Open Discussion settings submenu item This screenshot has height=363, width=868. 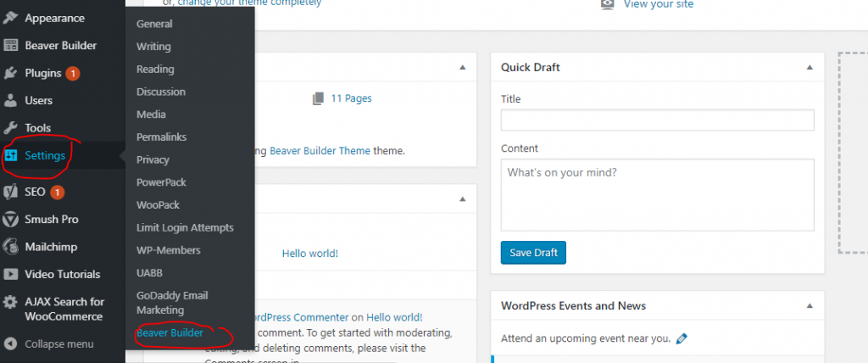161,92
